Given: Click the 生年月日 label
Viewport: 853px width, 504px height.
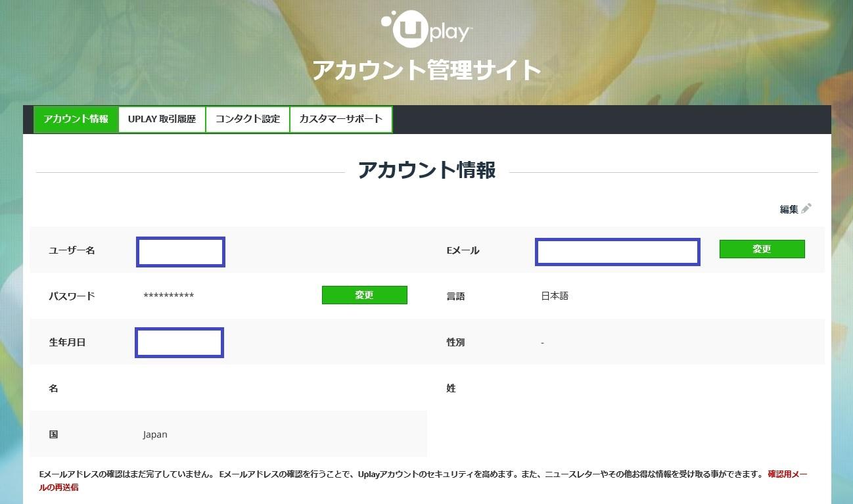Looking at the screenshot, I should click(x=67, y=342).
